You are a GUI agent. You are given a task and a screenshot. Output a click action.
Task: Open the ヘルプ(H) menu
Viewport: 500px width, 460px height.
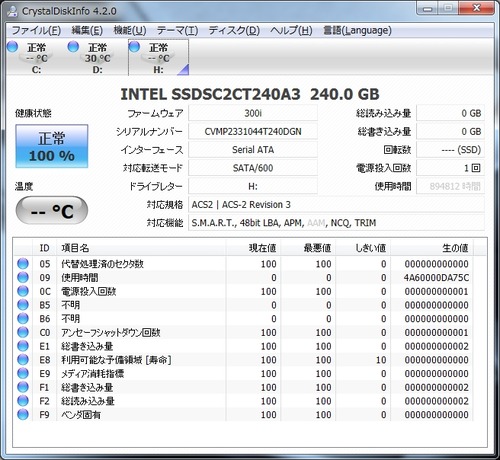click(291, 31)
